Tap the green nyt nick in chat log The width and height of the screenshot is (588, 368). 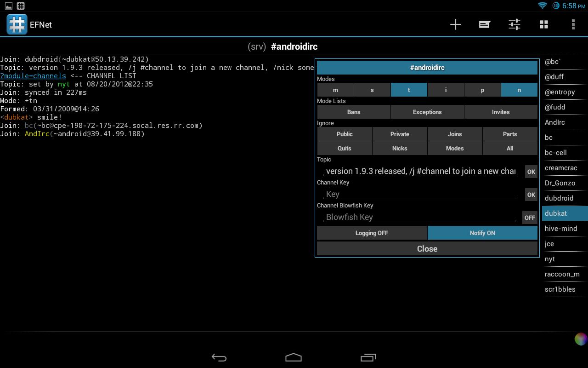pyautogui.click(x=64, y=84)
